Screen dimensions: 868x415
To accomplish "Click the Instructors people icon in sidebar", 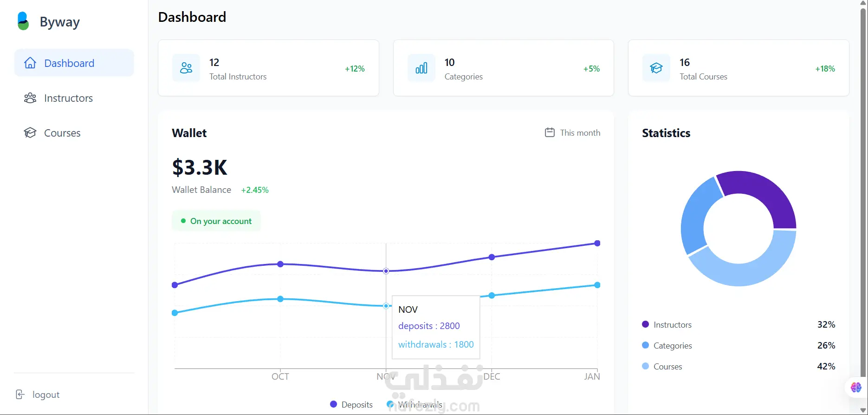I will coord(30,98).
